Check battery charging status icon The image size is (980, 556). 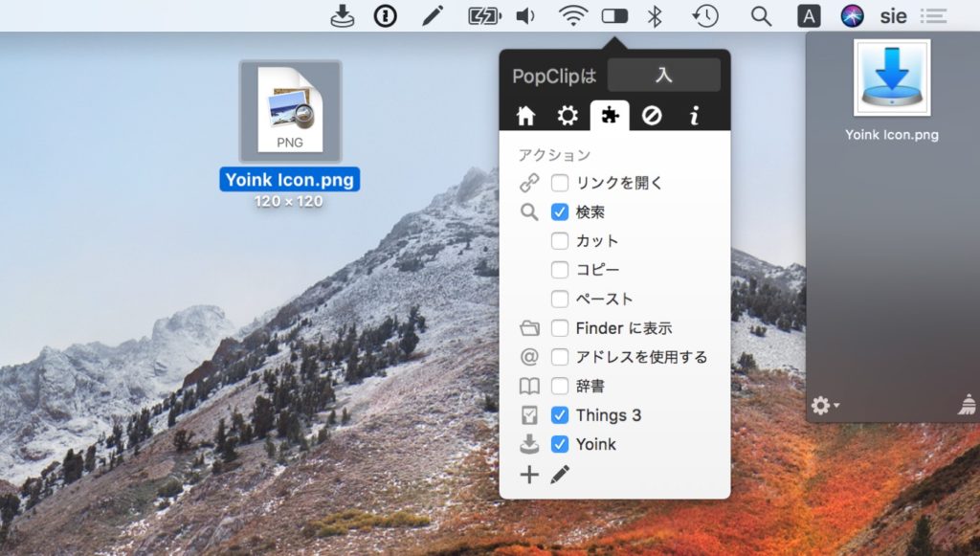click(x=484, y=15)
